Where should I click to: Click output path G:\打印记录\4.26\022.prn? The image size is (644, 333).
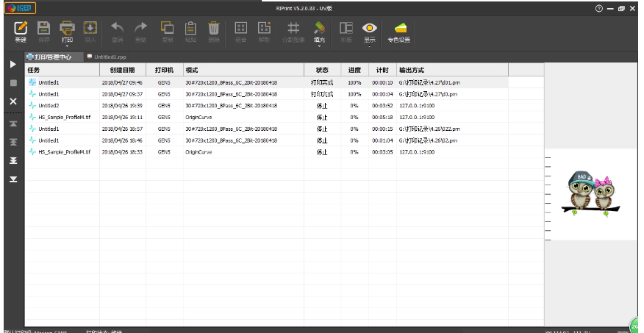[x=429, y=129]
